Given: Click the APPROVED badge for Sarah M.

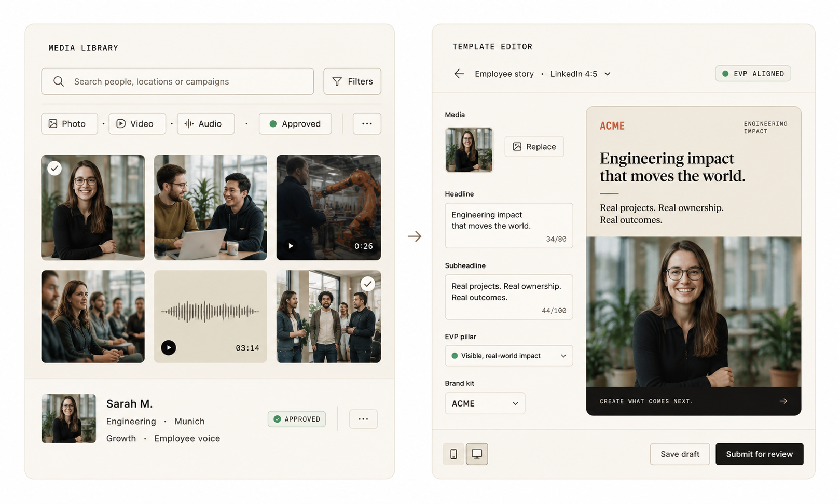Looking at the screenshot, I should click(x=297, y=419).
